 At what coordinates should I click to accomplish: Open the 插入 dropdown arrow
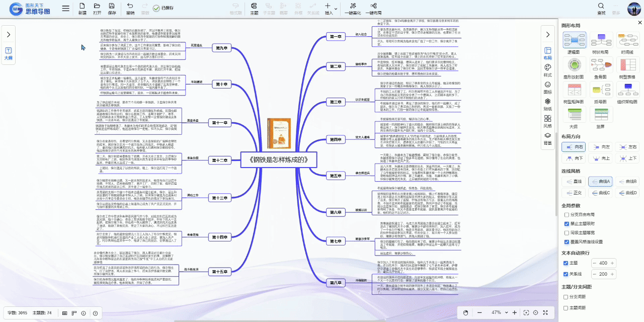tap(336, 9)
